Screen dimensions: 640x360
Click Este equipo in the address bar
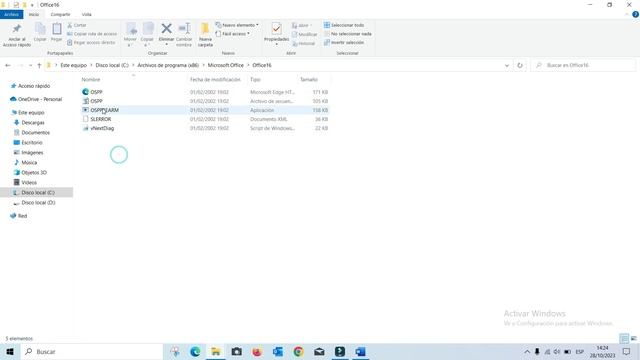[x=73, y=65]
